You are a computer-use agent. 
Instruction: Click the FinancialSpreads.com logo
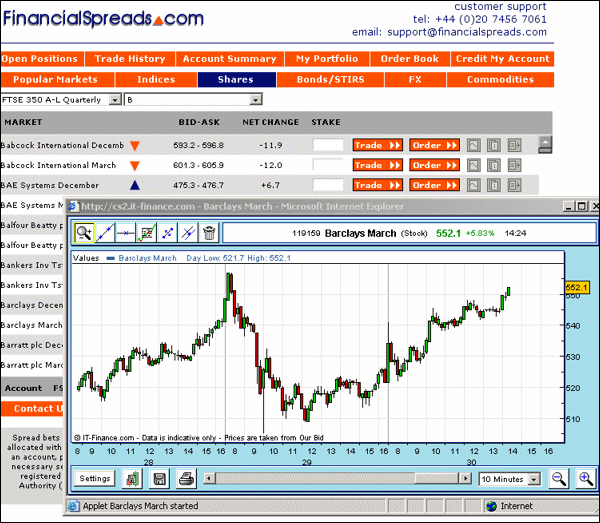point(103,19)
